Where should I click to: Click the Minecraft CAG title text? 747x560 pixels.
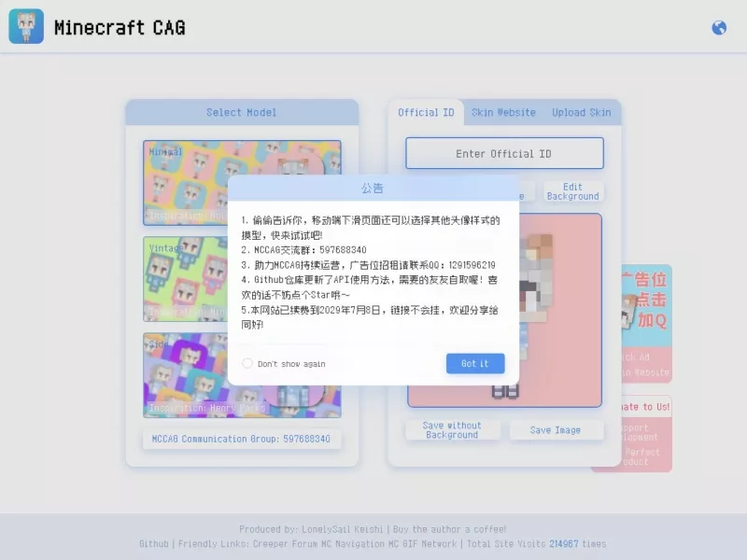pyautogui.click(x=120, y=28)
